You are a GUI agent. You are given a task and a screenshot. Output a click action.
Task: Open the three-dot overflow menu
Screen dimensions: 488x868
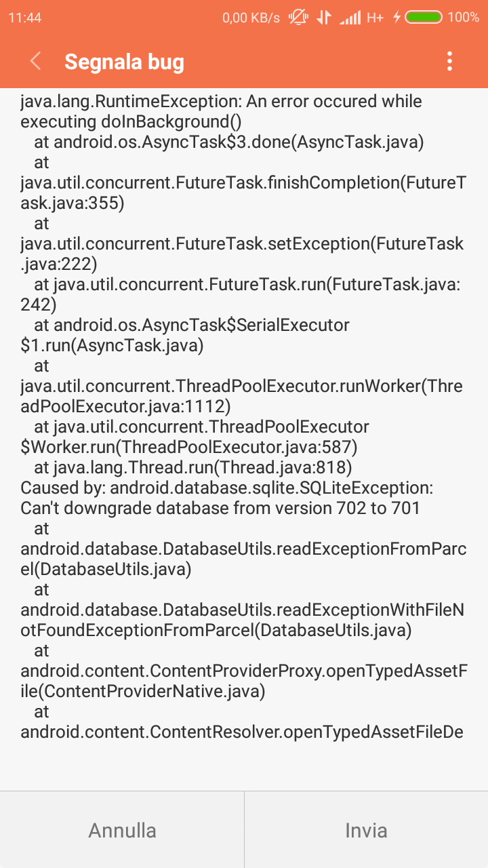[449, 62]
